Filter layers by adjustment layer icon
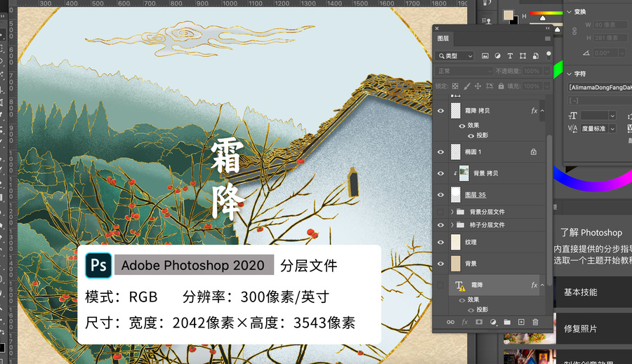Image resolution: width=632 pixels, height=364 pixels. pyautogui.click(x=497, y=56)
